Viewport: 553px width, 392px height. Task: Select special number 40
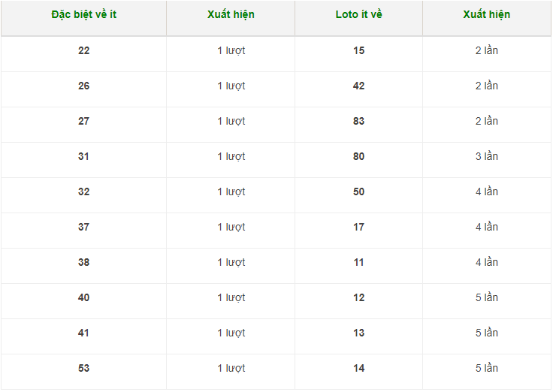[x=83, y=297]
